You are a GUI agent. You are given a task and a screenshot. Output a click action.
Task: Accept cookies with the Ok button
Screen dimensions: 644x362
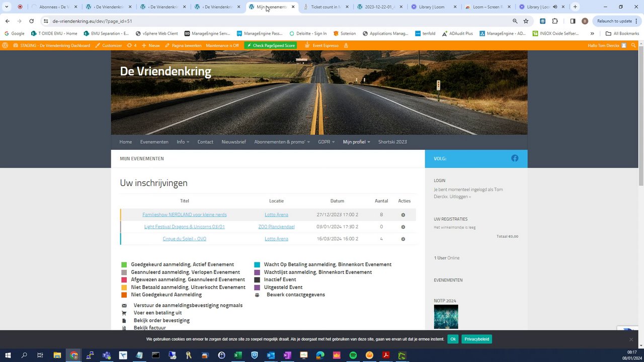pyautogui.click(x=453, y=339)
